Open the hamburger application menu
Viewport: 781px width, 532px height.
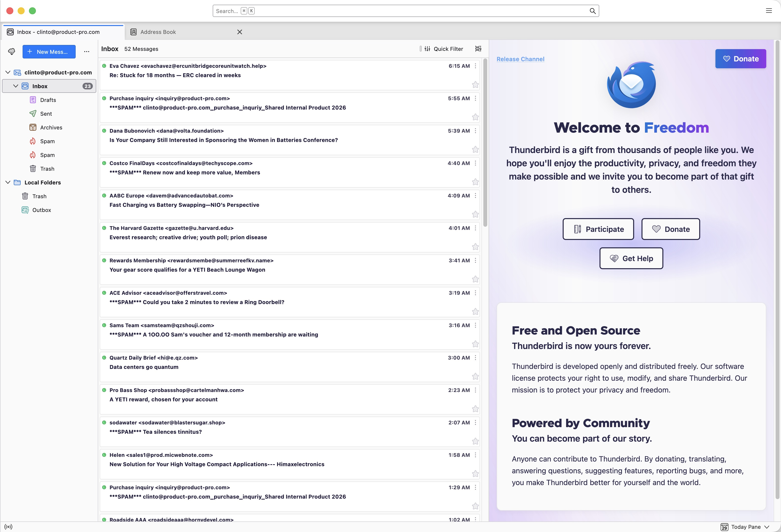click(768, 11)
